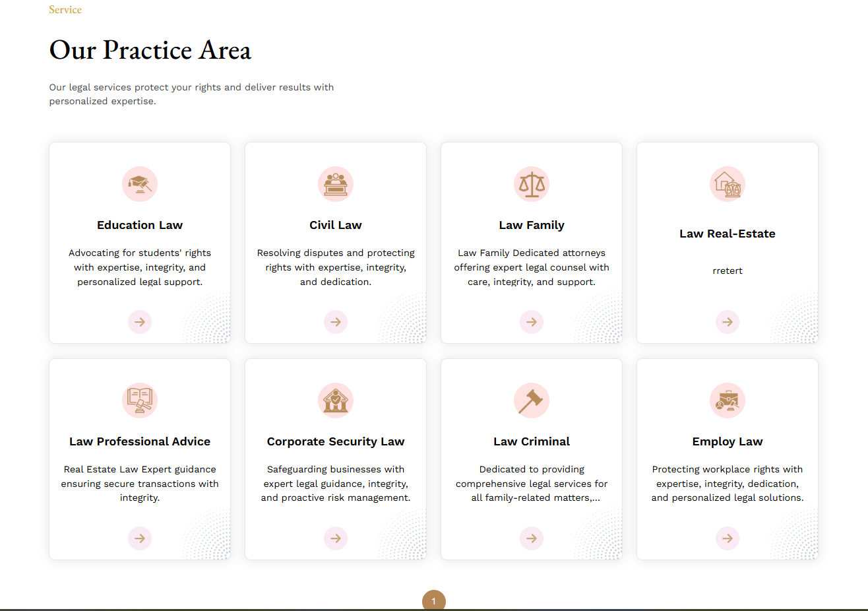Click the Law Real-Estate house icon

728,184
